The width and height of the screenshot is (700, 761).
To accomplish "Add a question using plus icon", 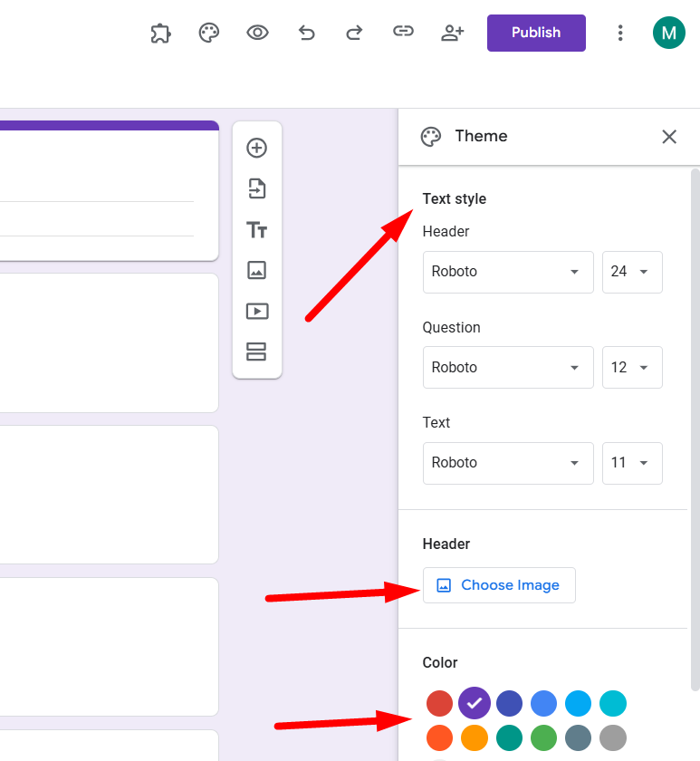I will (x=257, y=148).
